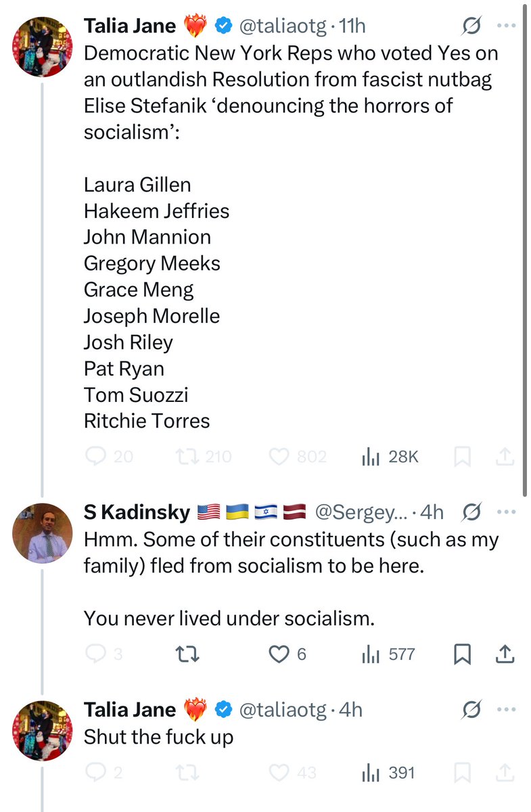The width and height of the screenshot is (531, 812).
Task: View analytics for the 28K views tweet
Action: (371, 457)
